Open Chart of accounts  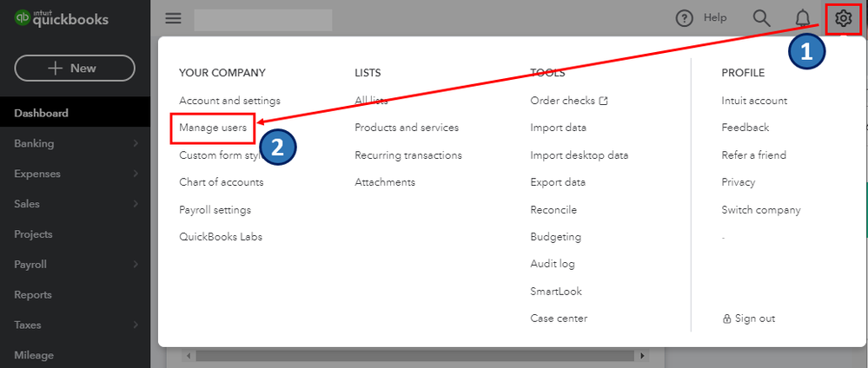click(x=221, y=182)
